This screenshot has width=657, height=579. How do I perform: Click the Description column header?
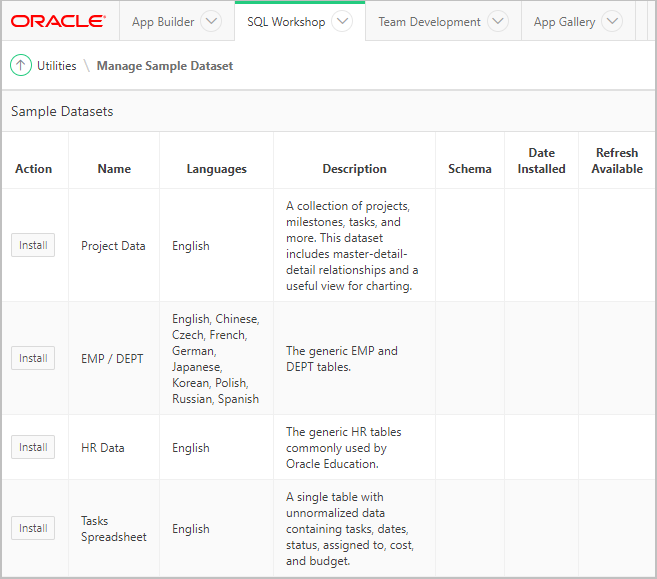[x=354, y=169]
